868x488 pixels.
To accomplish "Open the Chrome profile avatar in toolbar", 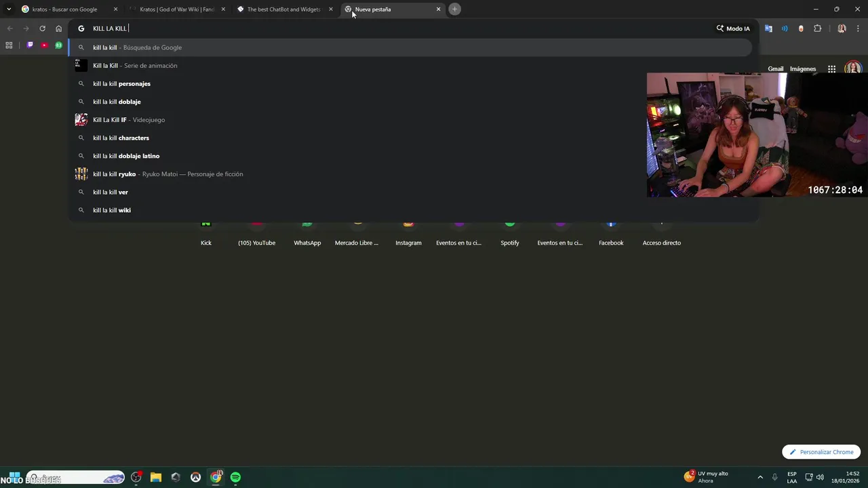I will (842, 28).
